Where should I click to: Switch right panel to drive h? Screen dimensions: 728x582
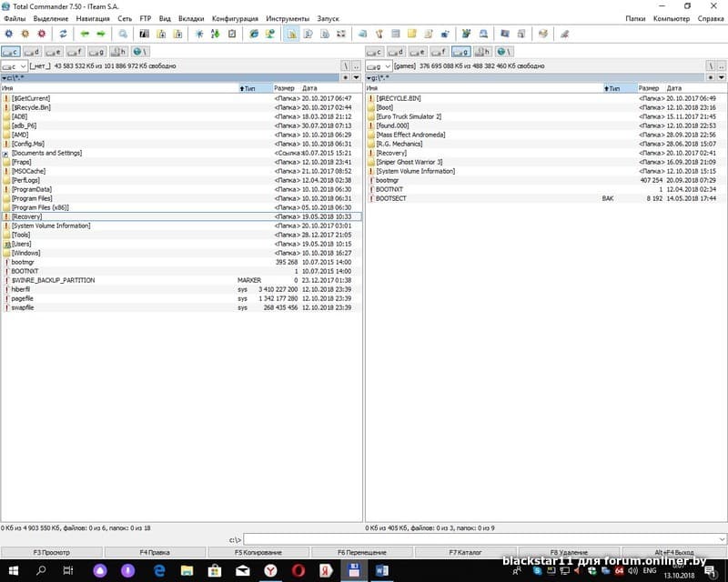pyautogui.click(x=483, y=52)
